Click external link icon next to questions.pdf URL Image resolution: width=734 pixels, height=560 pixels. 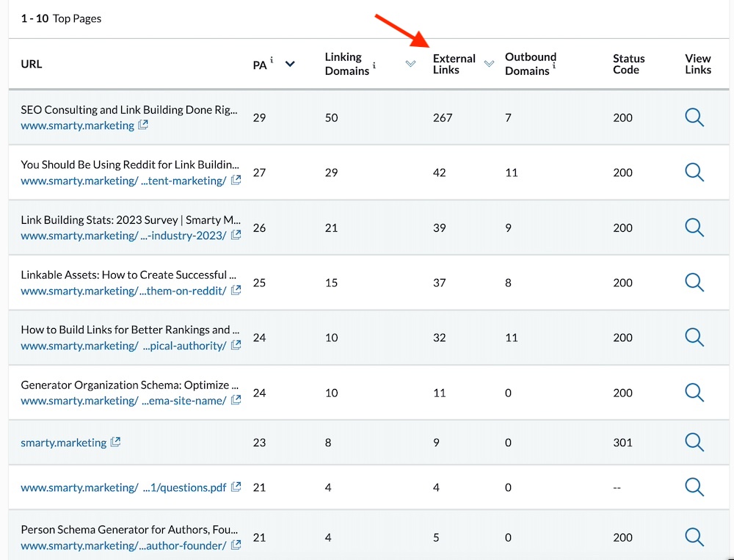pos(236,487)
